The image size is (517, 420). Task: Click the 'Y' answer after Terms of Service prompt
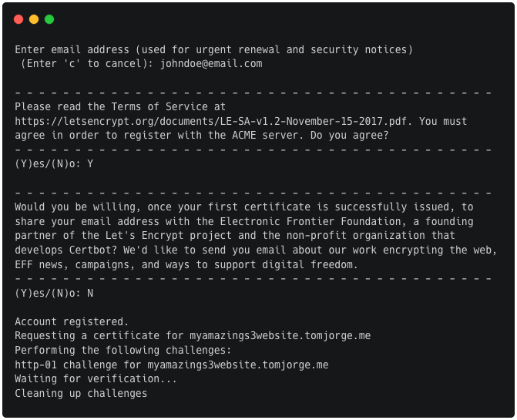[x=90, y=164]
